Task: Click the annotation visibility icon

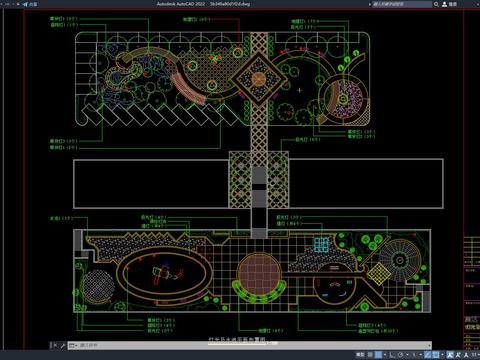Action: click(x=449, y=355)
